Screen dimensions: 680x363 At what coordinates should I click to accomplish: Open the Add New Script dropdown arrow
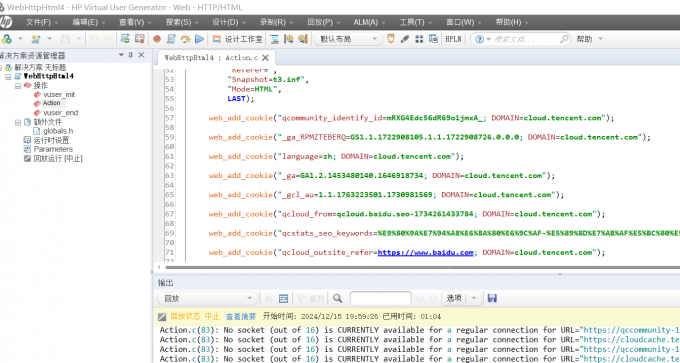[x=20, y=39]
